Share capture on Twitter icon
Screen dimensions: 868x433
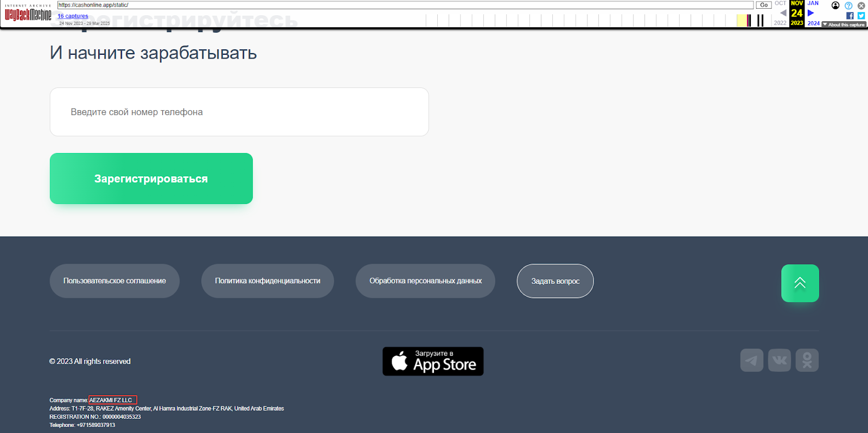(861, 16)
